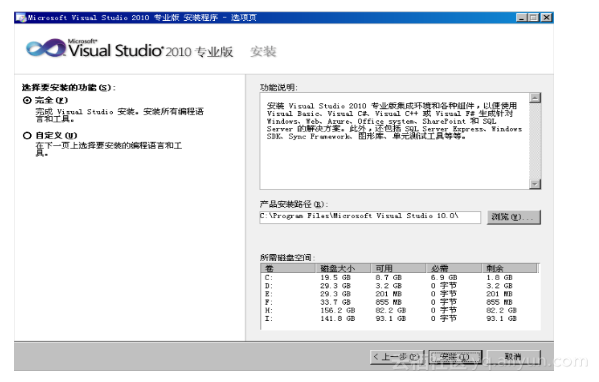Go back with the 上一步 button
This screenshot has width=599, height=382.
coord(397,357)
